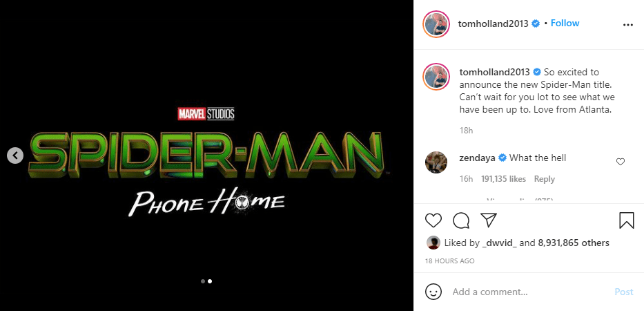The image size is (644, 311).
Task: Open more options three-dot menu
Action: pos(628,25)
